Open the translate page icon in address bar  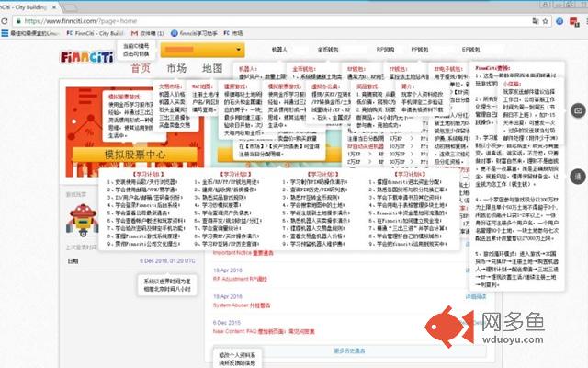click(x=536, y=21)
